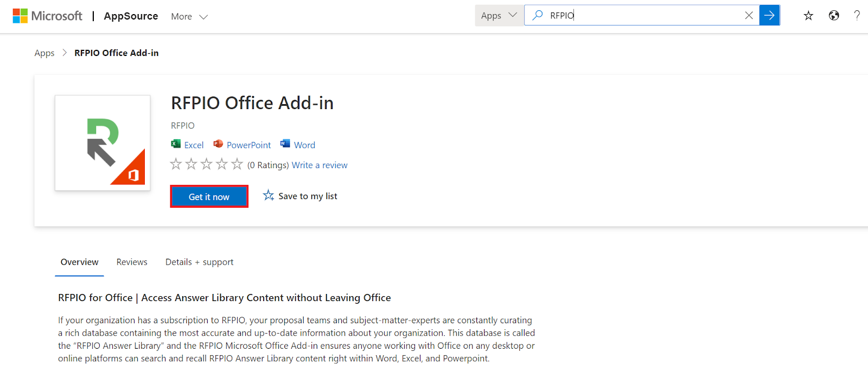Viewport: 868px width, 384px height.
Task: Click the RFPIO publisher name
Action: pyautogui.click(x=182, y=126)
